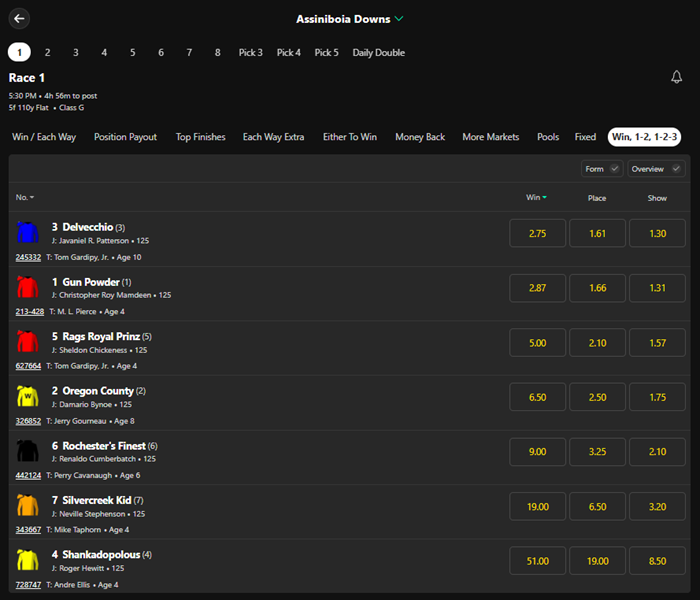Open Rags Royal Prinz form link 627664
The width and height of the screenshot is (700, 600).
(28, 366)
